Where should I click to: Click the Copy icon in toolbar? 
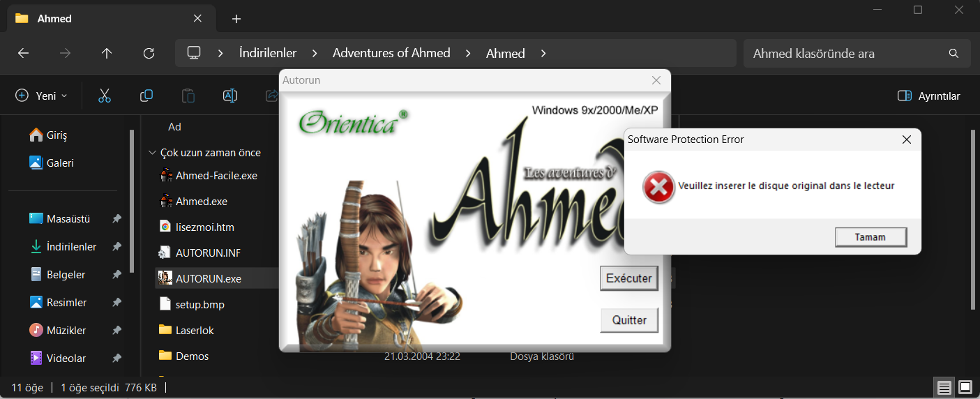tap(146, 96)
